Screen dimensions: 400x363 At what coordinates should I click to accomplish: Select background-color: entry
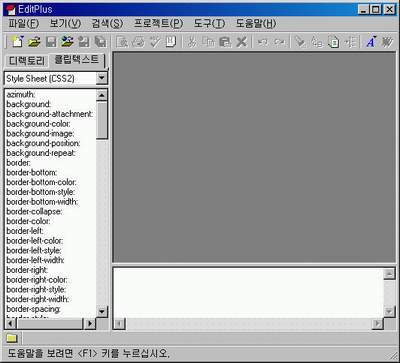[38, 124]
